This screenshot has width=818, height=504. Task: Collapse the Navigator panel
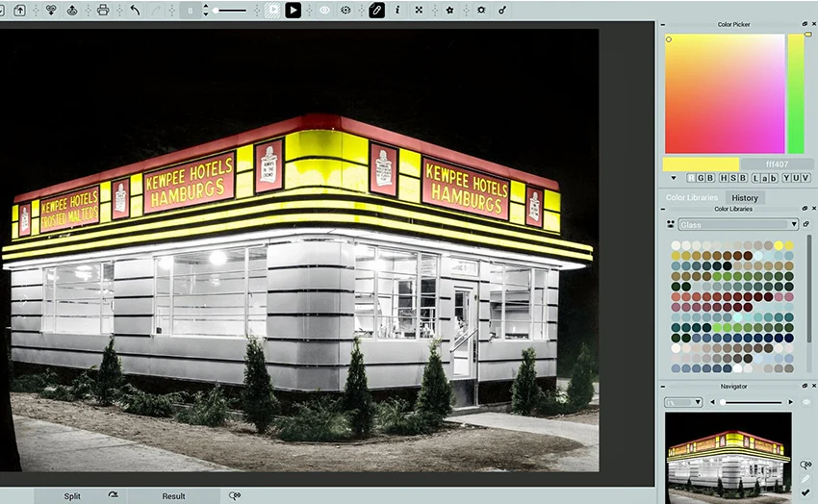coord(662,387)
